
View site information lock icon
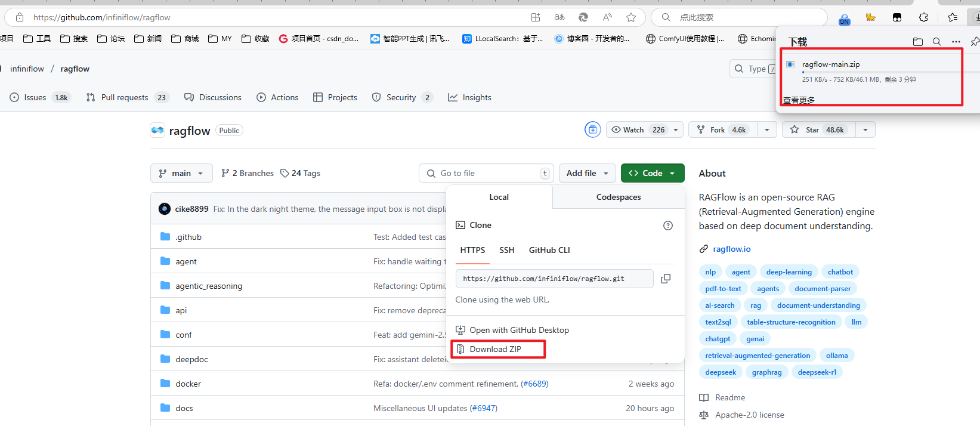pyautogui.click(x=20, y=17)
